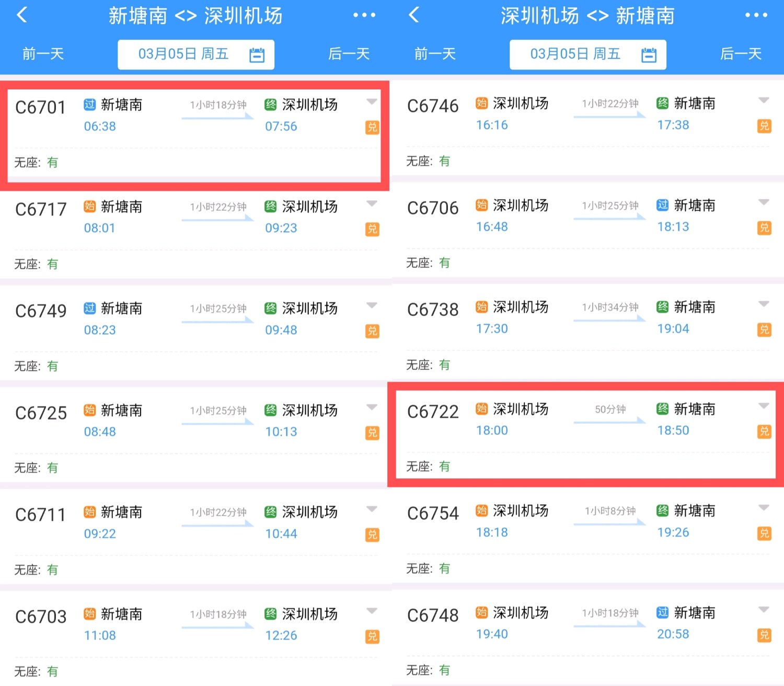784x686 pixels.
Task: Tap the back arrow on right screen
Action: [414, 15]
